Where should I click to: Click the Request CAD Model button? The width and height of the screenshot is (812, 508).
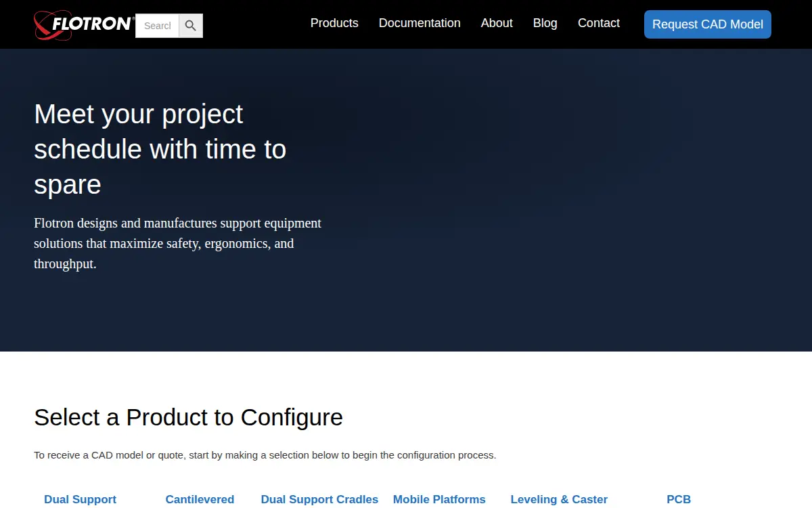pos(708,24)
